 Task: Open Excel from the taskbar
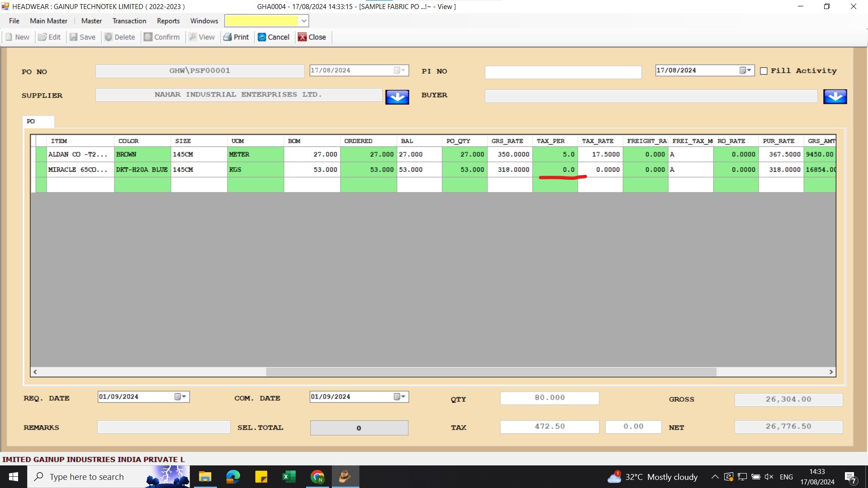click(289, 477)
